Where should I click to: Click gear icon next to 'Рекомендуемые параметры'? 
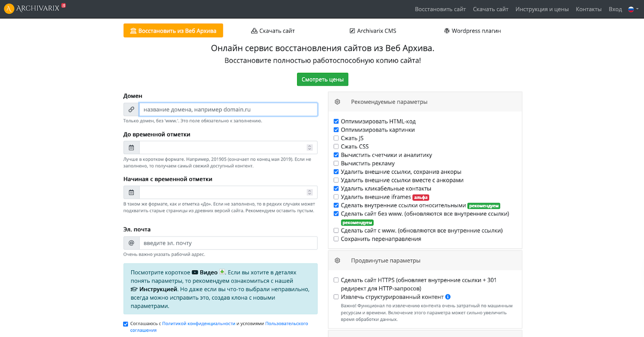pyautogui.click(x=338, y=102)
